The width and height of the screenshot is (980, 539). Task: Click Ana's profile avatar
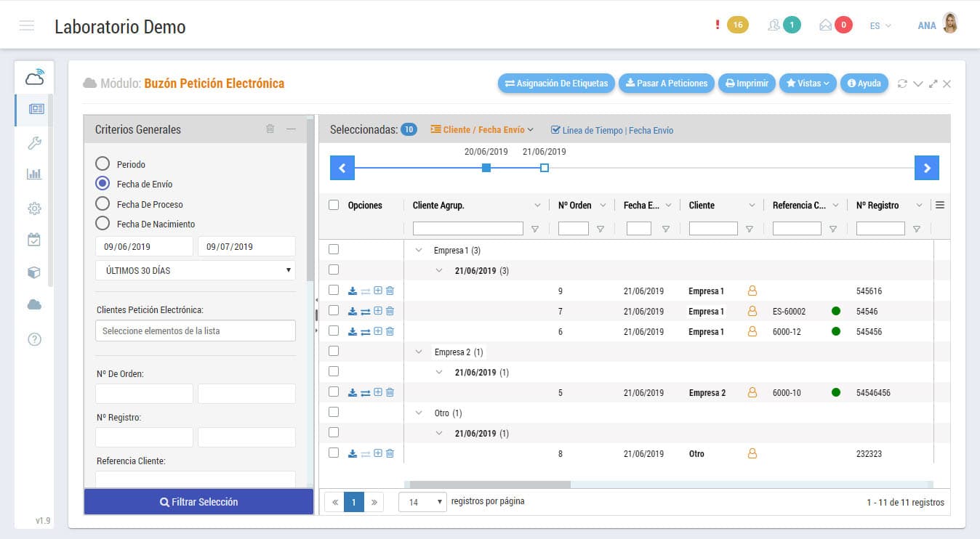click(x=950, y=24)
